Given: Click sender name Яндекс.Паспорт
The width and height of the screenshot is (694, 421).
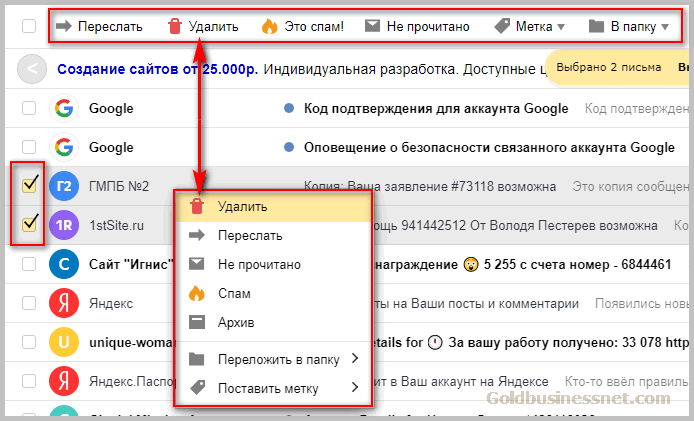Looking at the screenshot, I should click(x=132, y=381).
